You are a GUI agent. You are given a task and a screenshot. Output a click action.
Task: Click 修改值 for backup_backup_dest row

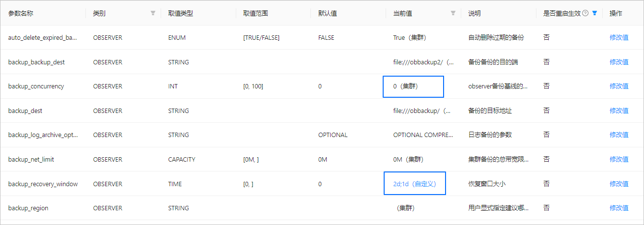[619, 62]
